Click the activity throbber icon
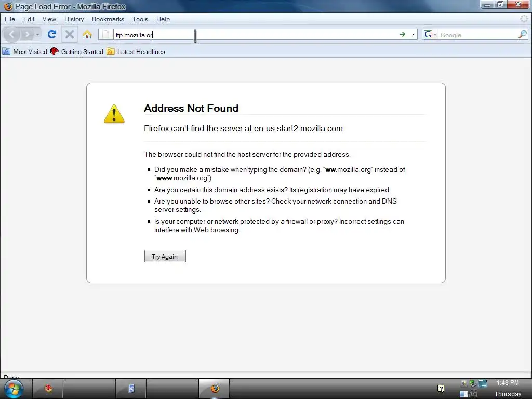 [524, 19]
